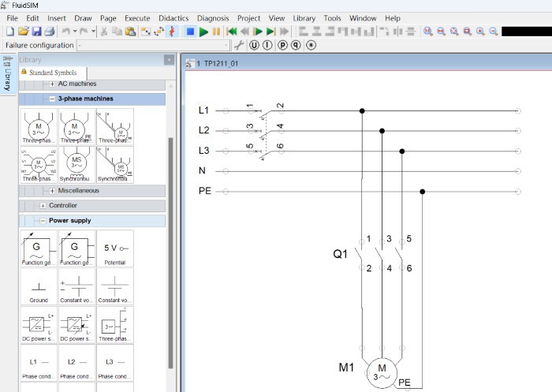
Task: Print the circuit using the printer icon
Action: pyautogui.click(x=49, y=32)
